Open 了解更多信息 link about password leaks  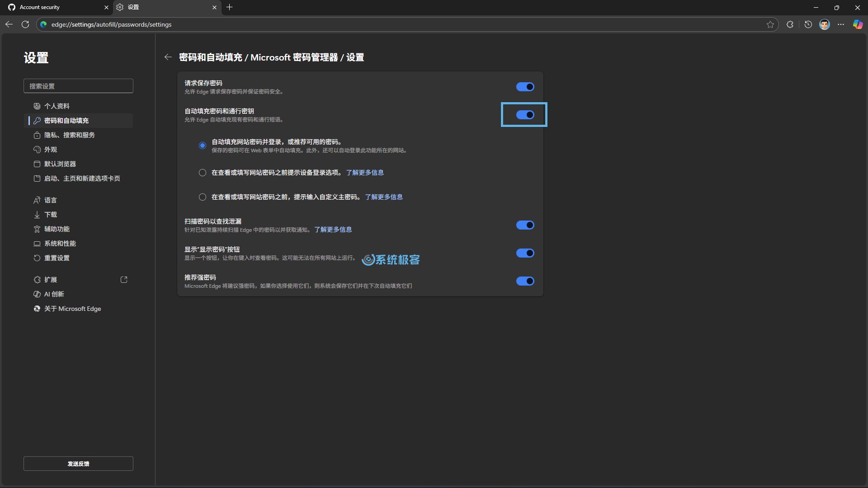333,230
